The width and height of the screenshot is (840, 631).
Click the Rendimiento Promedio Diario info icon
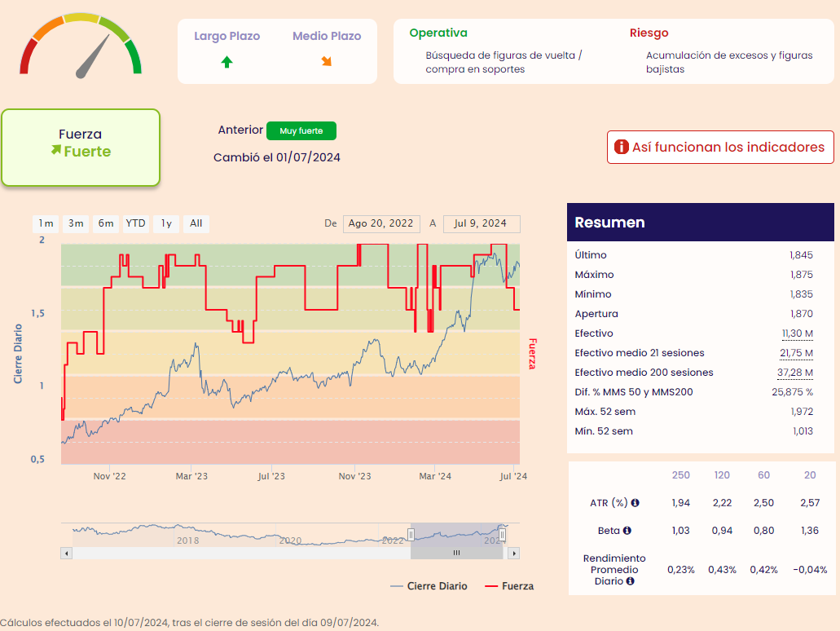coord(630,581)
